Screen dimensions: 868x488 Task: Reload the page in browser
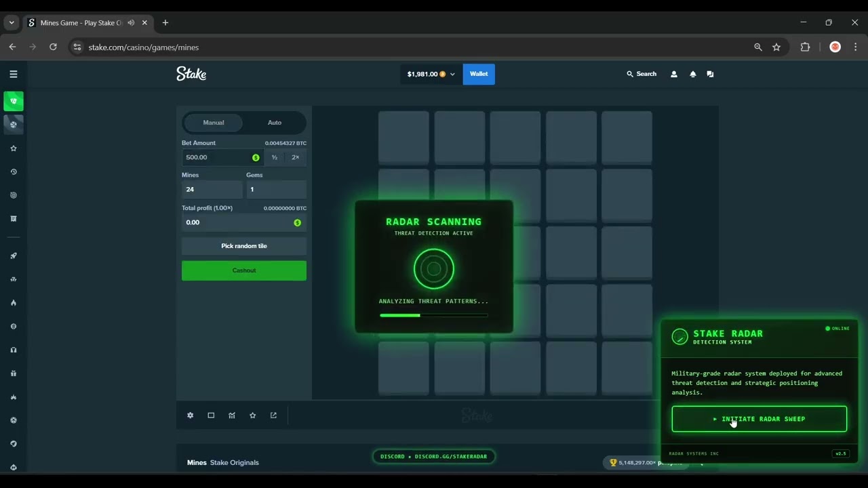(53, 47)
